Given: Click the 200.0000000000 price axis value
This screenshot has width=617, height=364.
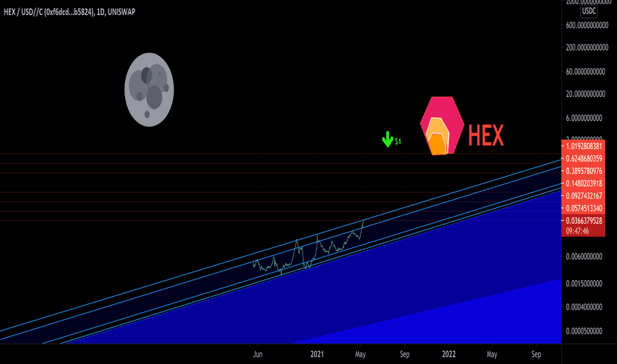Looking at the screenshot, I should [x=587, y=48].
